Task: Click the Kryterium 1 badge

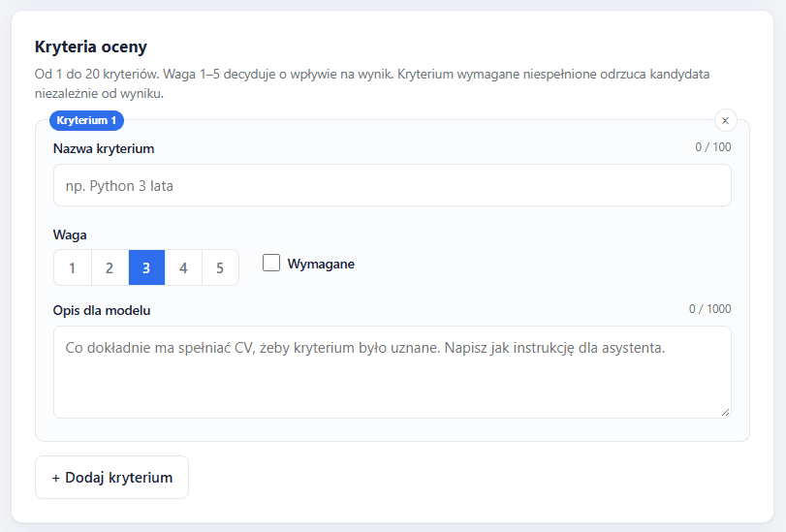Action: click(x=86, y=120)
